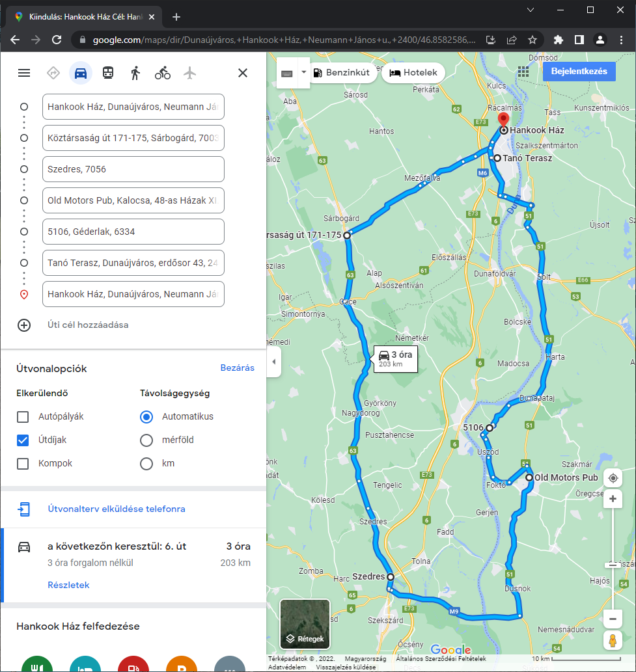Enable avoid Kompok checkbox
The width and height of the screenshot is (636, 672).
click(23, 464)
